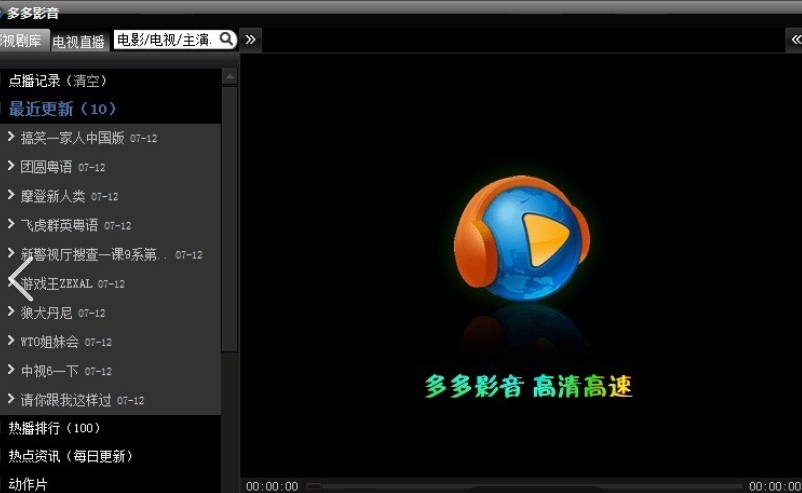This screenshot has height=493, width=802.
Task: Click the playback progress bar
Action: click(x=524, y=486)
